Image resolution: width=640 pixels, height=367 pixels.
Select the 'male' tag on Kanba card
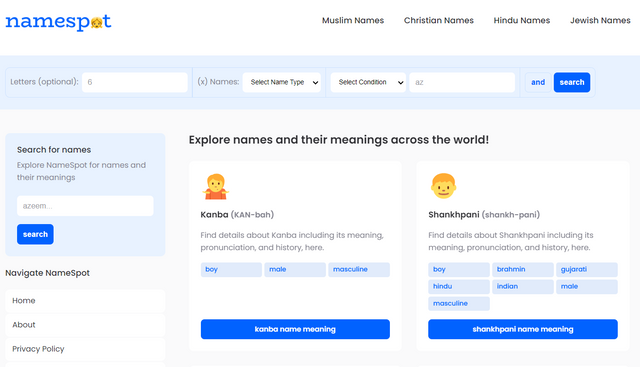pyautogui.click(x=295, y=269)
